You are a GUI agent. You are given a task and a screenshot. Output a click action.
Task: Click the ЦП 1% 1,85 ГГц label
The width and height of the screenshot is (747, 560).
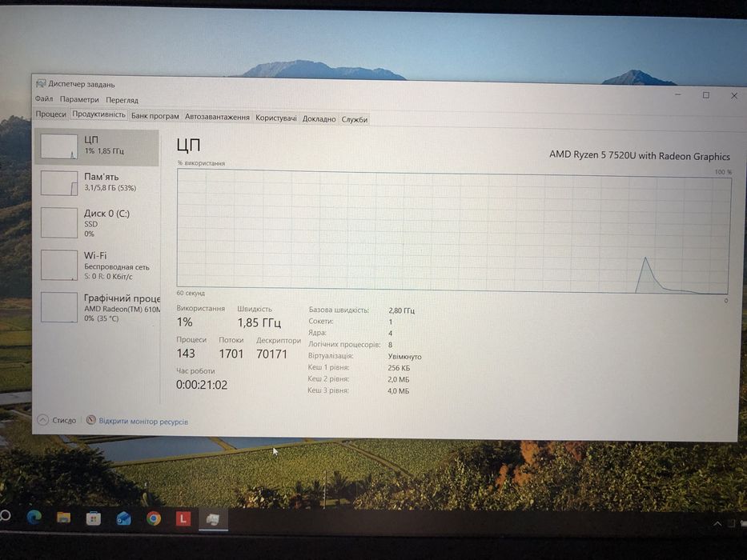point(104,145)
